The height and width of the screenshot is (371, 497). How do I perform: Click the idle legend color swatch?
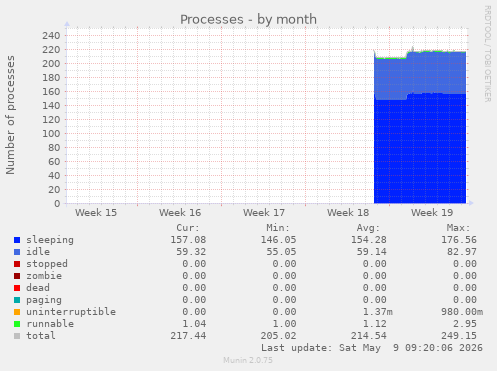coord(17,252)
